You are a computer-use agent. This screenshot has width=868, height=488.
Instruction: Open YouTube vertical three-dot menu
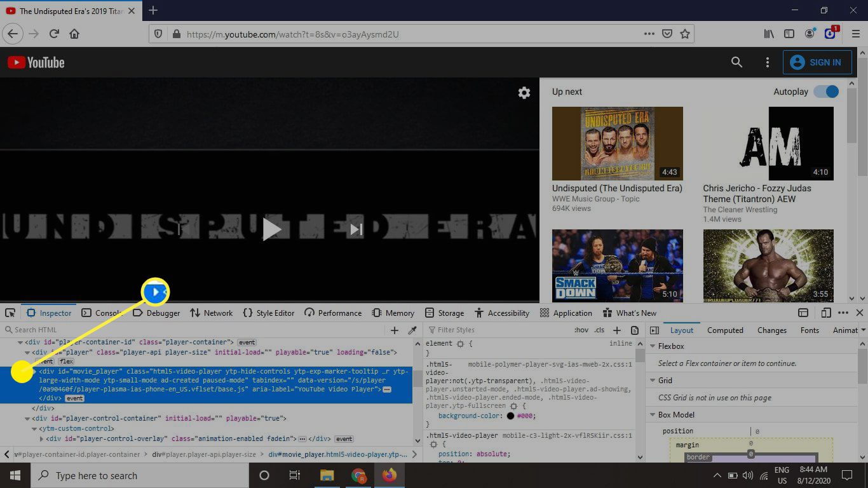[x=768, y=62]
